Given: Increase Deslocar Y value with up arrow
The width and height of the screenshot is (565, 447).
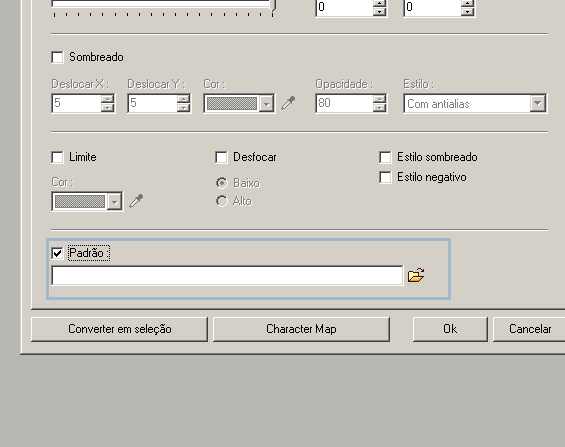Looking at the screenshot, I should coord(183,99).
